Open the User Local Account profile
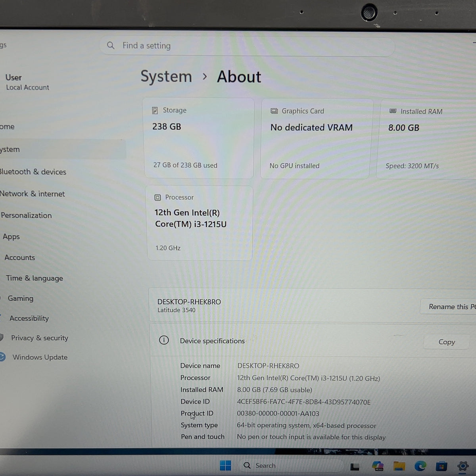Image resolution: width=476 pixels, height=476 pixels. click(27, 82)
